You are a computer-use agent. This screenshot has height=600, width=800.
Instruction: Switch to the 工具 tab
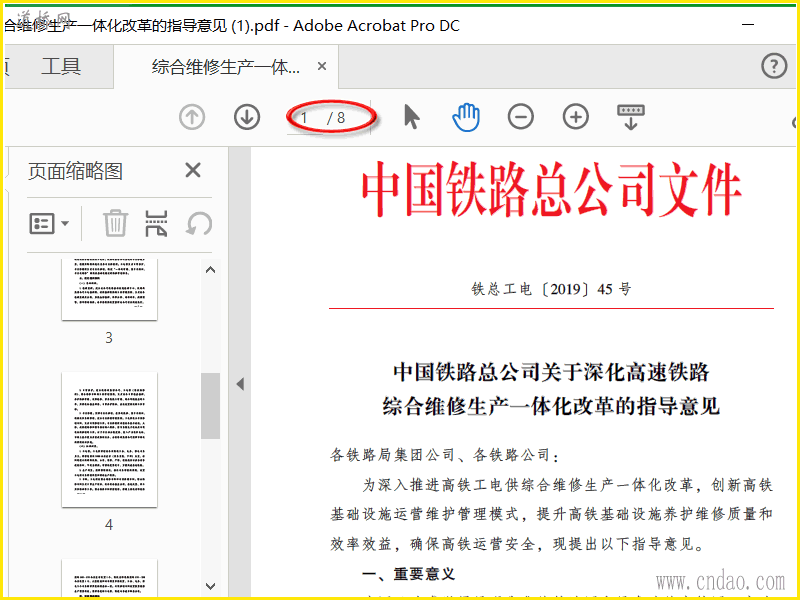(61, 66)
